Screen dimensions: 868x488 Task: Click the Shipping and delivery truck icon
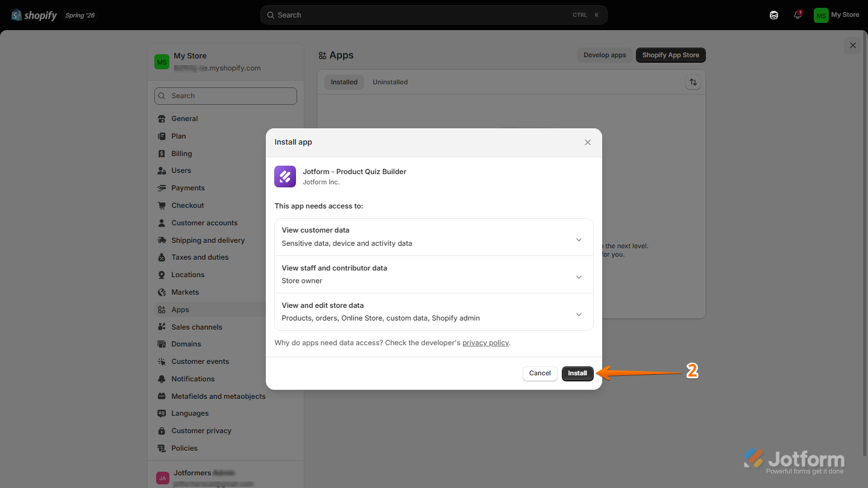162,240
